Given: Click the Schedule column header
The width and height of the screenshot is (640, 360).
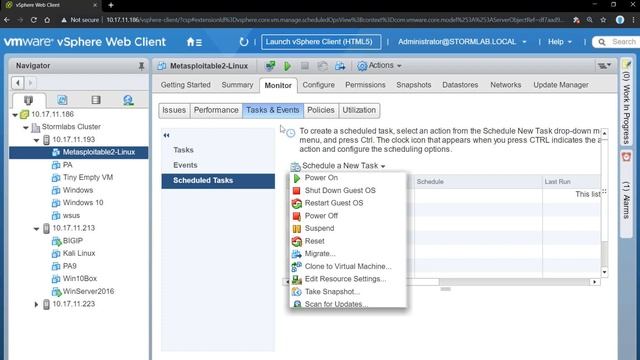Looking at the screenshot, I should point(478,182).
